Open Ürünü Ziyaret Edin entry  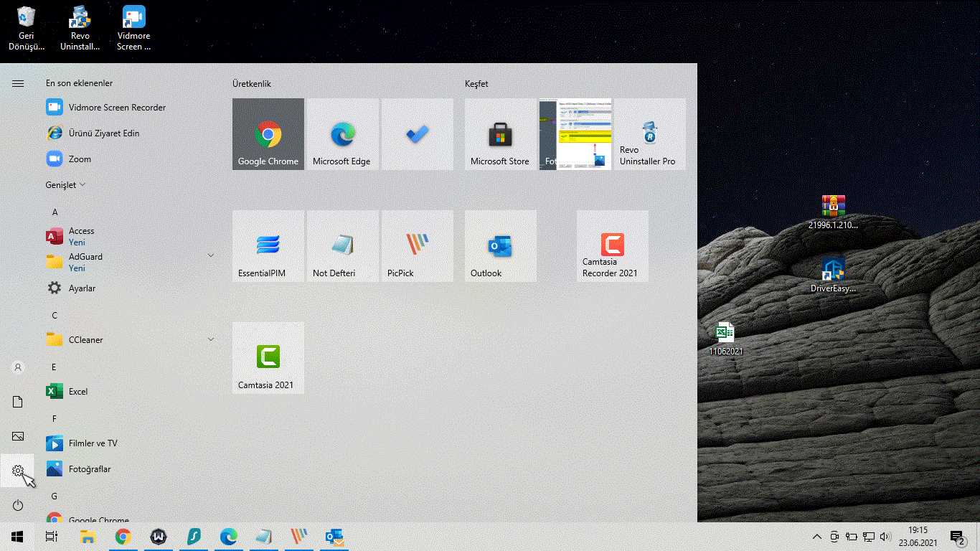(x=129, y=133)
